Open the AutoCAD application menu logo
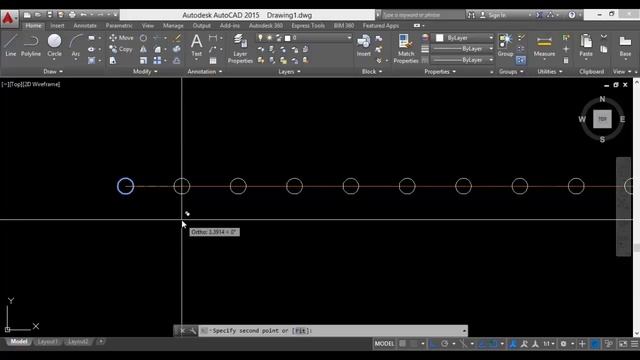Viewport: 640px width, 360px height. point(9,18)
